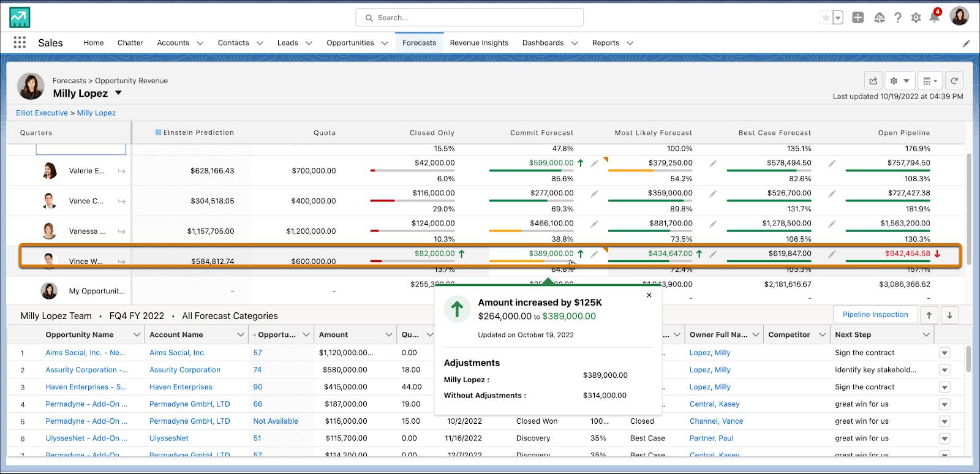
Task: Open the Notifications bell icon
Action: (x=935, y=17)
